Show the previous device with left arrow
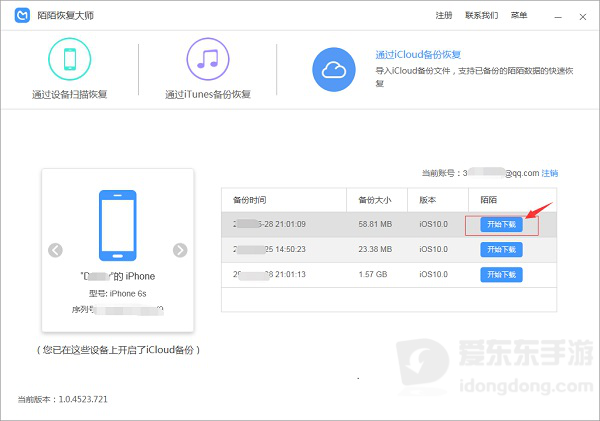Image resolution: width=600 pixels, height=421 pixels. click(x=55, y=250)
